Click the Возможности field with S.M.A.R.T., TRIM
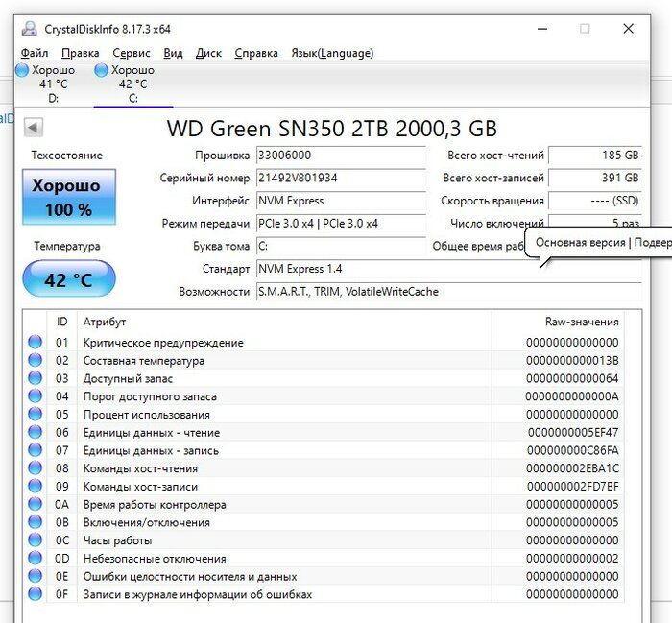 tap(448, 292)
